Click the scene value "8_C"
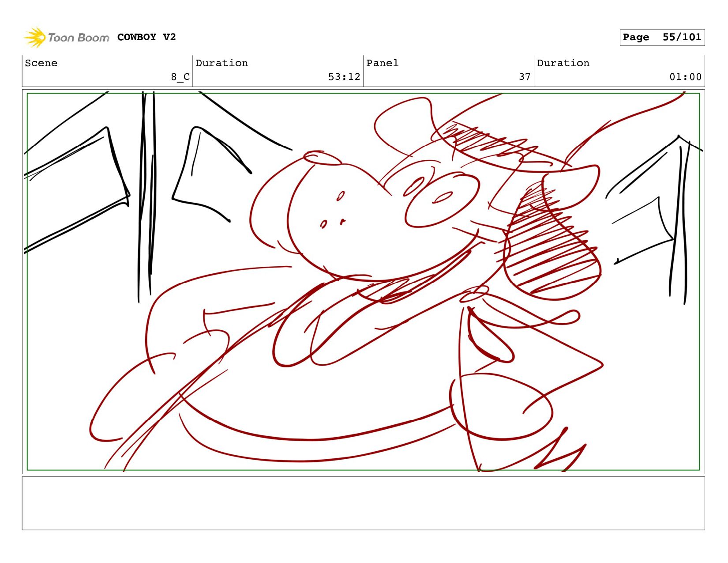Screen dimensions: 728x563 [180, 77]
